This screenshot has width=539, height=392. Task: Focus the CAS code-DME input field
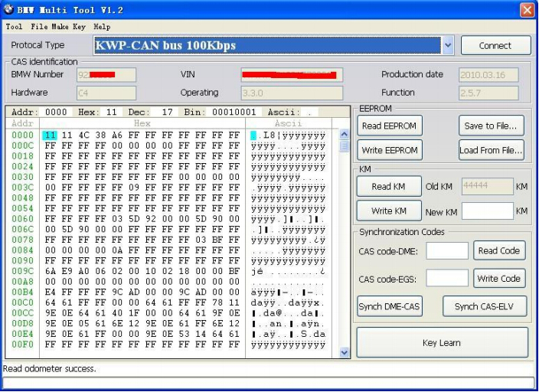pos(447,250)
